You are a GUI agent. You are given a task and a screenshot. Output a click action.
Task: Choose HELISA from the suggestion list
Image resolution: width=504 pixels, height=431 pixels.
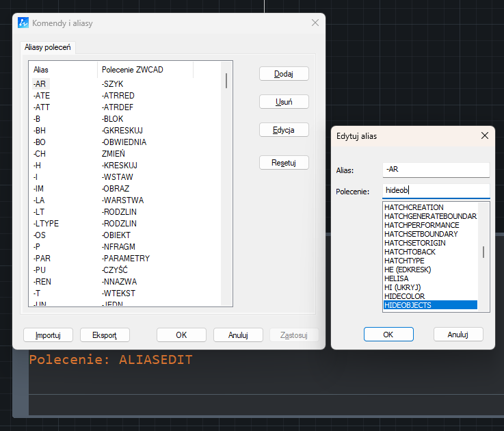click(x=431, y=278)
